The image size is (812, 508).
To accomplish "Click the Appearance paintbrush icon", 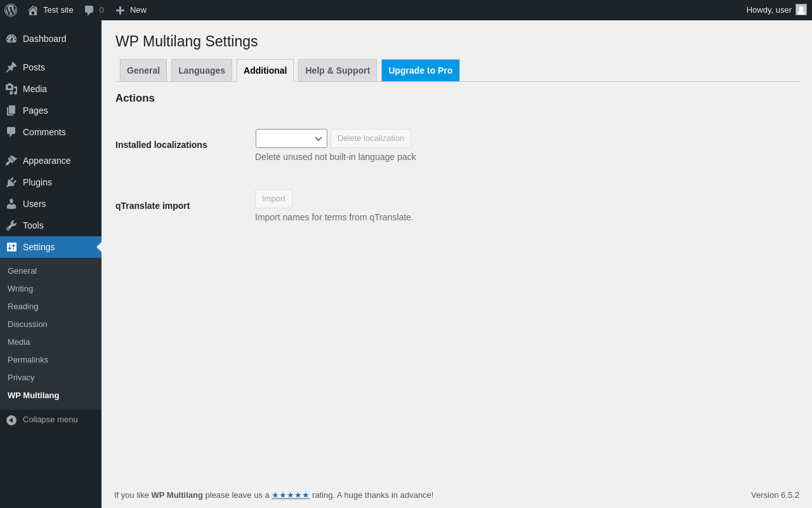I will pos(11,161).
